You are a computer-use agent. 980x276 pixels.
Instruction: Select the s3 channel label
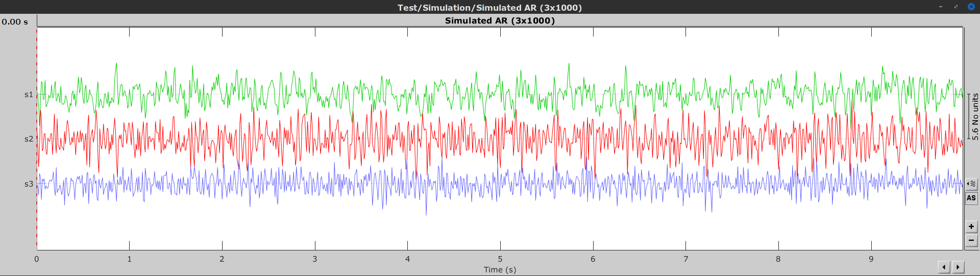pos(29,184)
